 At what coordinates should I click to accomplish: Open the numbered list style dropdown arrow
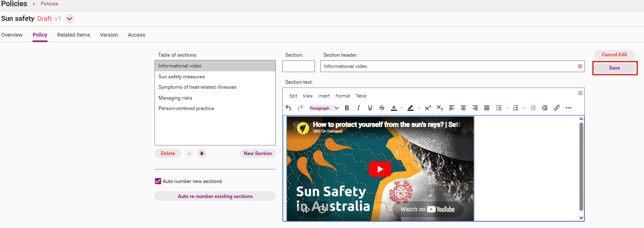pos(524,108)
